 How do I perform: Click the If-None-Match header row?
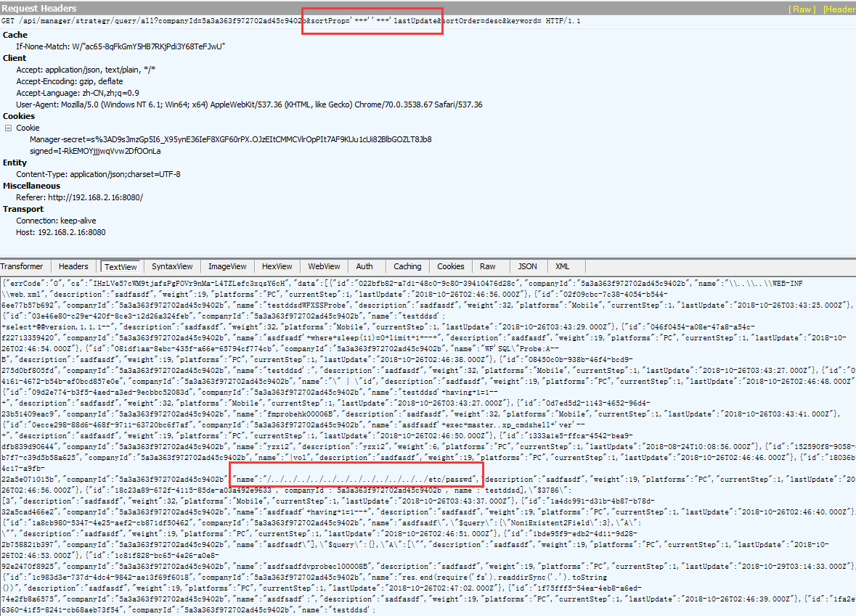click(x=121, y=47)
